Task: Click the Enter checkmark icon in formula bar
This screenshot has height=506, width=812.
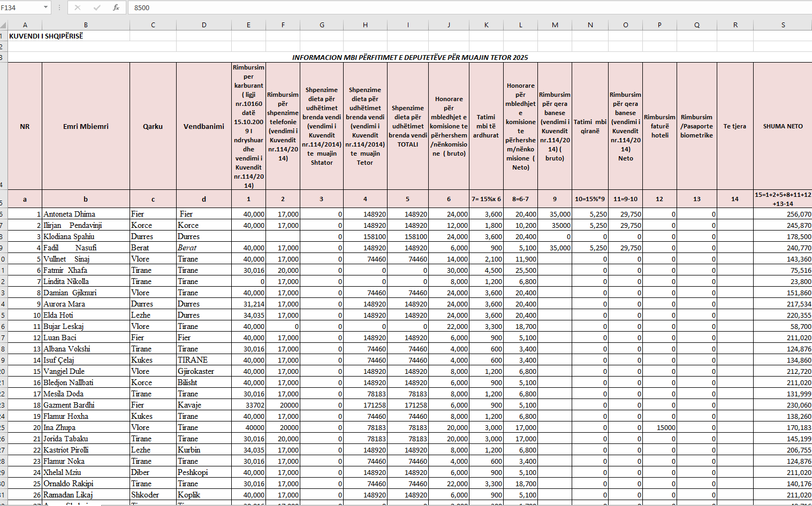Action: tap(97, 7)
